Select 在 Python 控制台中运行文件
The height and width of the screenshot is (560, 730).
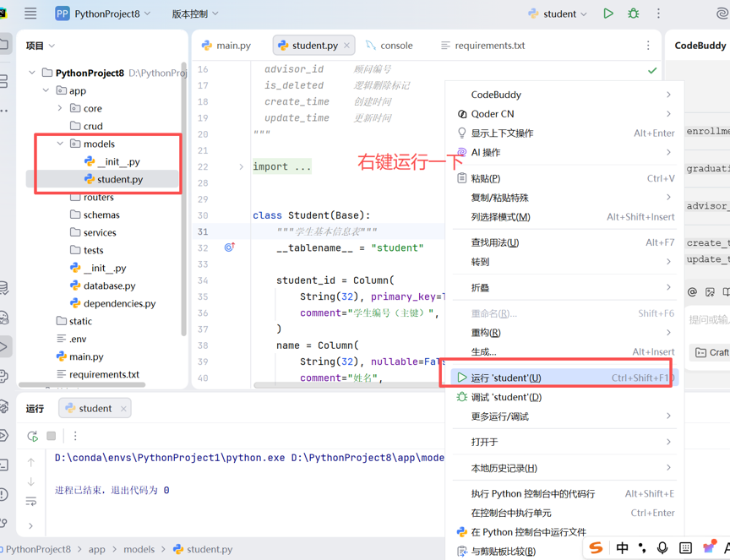564,531
